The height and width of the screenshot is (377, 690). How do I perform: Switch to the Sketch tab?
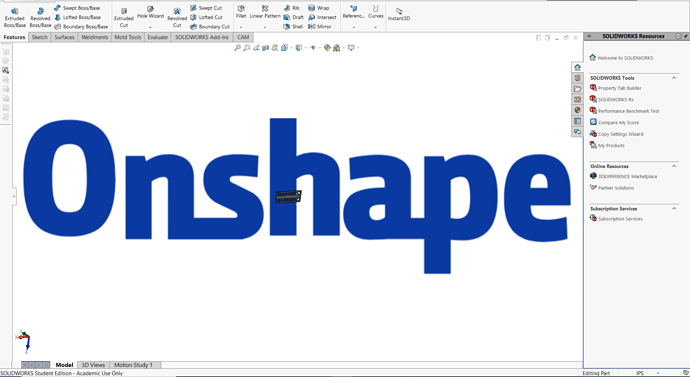point(40,37)
